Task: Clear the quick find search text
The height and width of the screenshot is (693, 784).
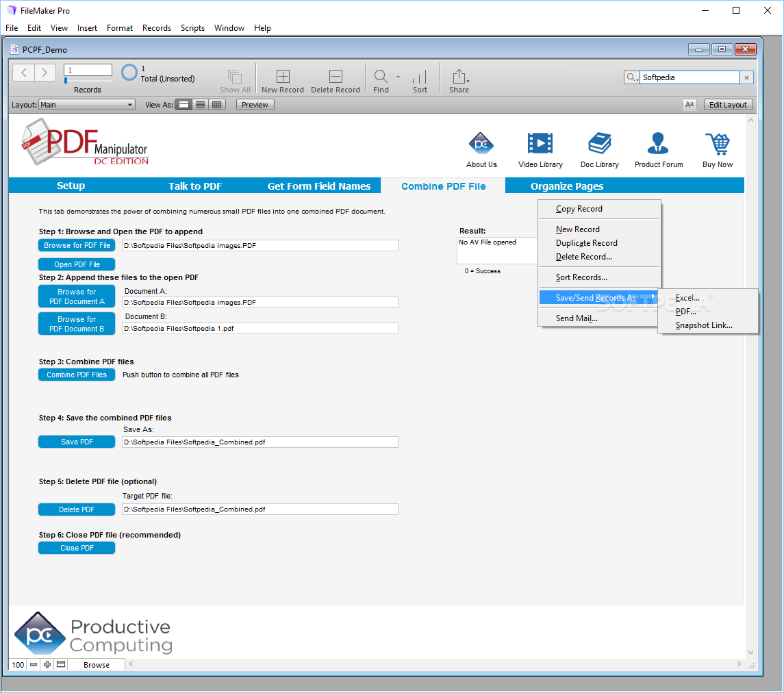Action: [746, 77]
